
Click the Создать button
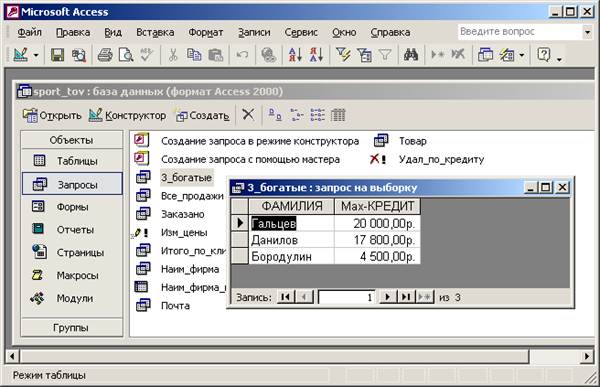pyautogui.click(x=202, y=115)
